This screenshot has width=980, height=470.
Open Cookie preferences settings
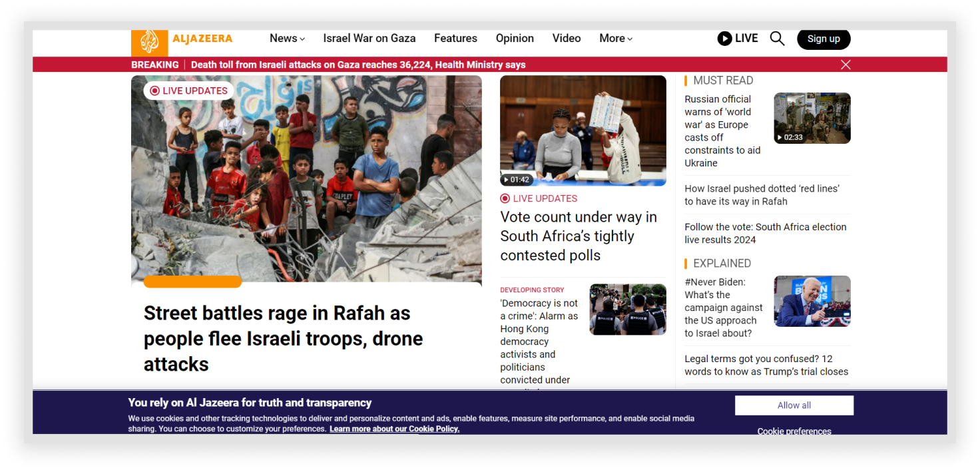coord(794,431)
